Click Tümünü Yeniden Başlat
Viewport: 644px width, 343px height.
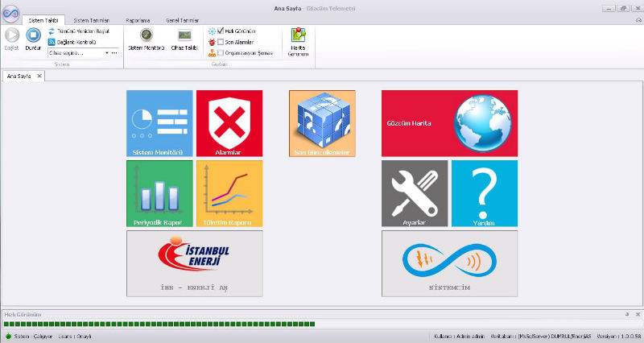(79, 31)
